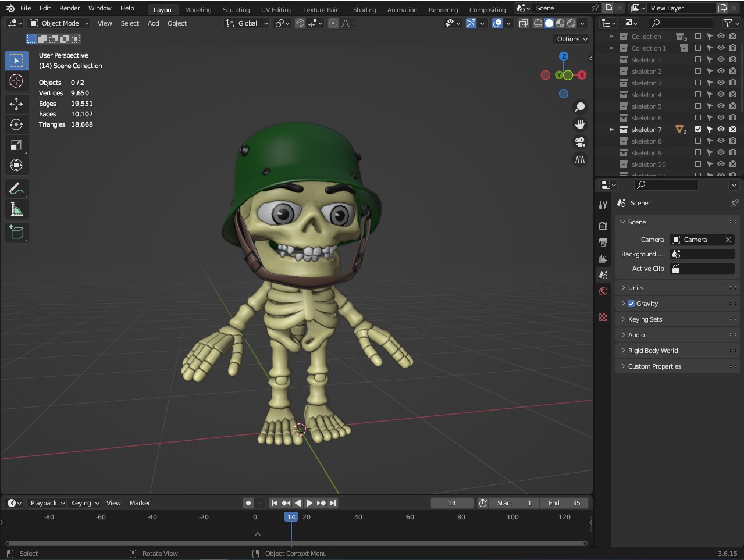Open the Render properties tab
The width and height of the screenshot is (744, 560).
pos(603,226)
